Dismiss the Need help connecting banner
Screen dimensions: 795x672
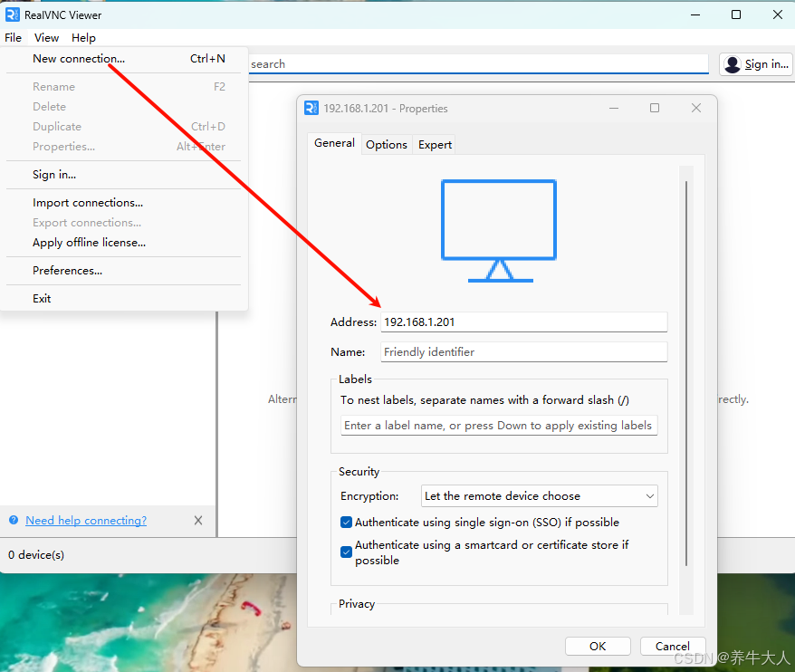[198, 521]
